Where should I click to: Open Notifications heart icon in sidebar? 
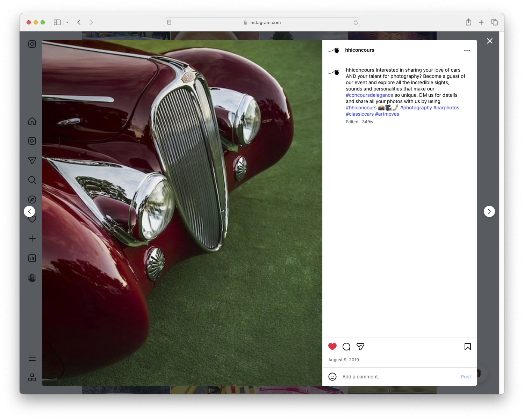[x=33, y=220]
